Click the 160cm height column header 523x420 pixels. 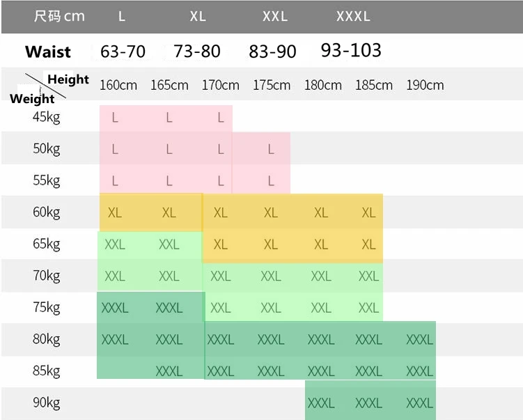click(118, 85)
